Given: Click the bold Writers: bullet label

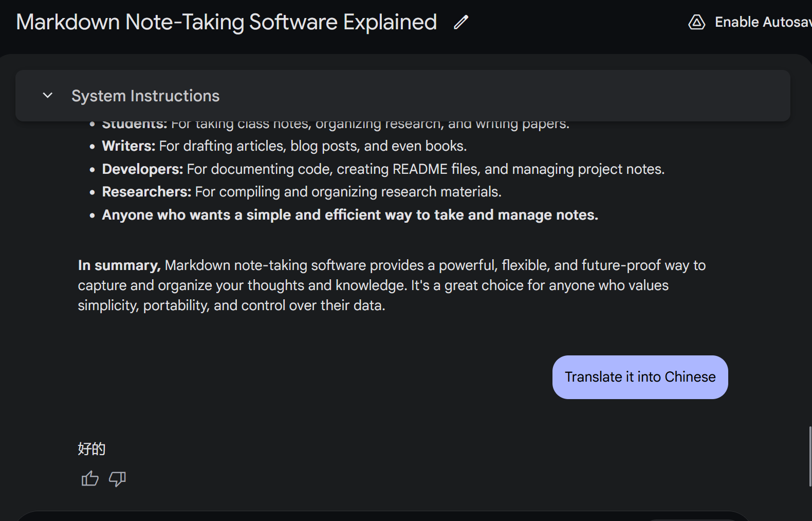Looking at the screenshot, I should (x=128, y=146).
